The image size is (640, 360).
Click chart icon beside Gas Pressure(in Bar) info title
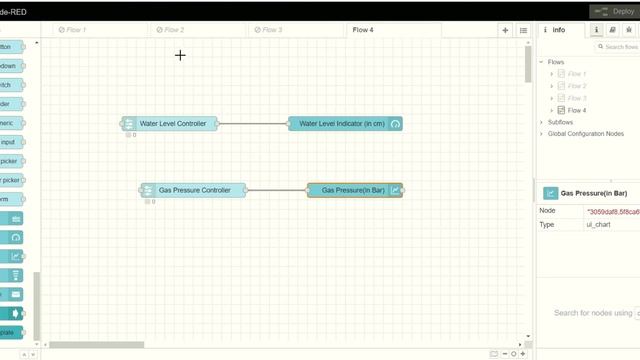(x=550, y=193)
